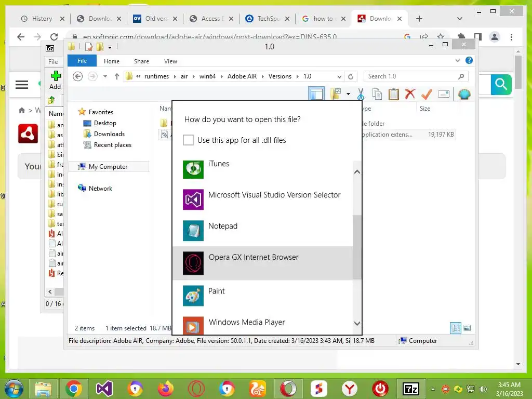Open the Home ribbon tab
The image size is (532, 399).
click(x=112, y=61)
